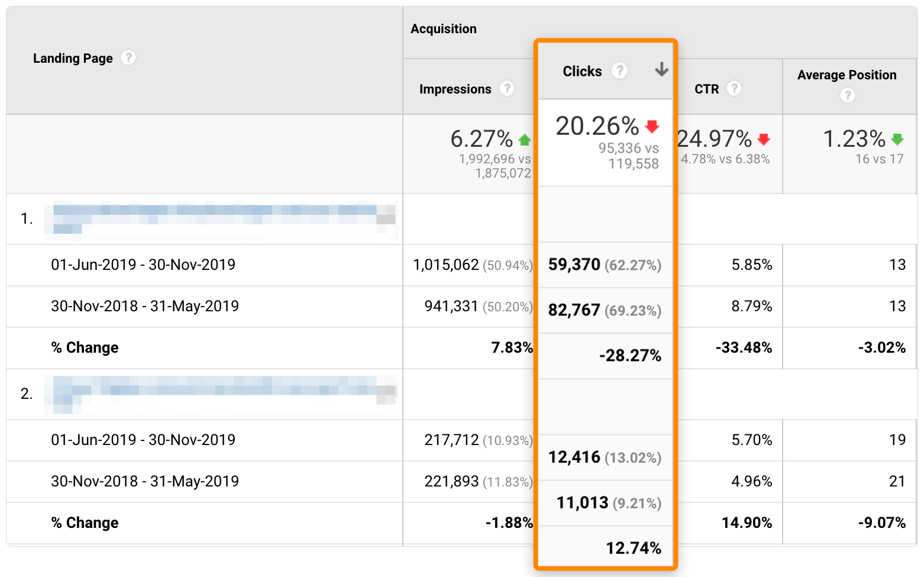Screen dimensions: 924x577
Task: Click the Landing Page help icon
Action: [x=128, y=58]
